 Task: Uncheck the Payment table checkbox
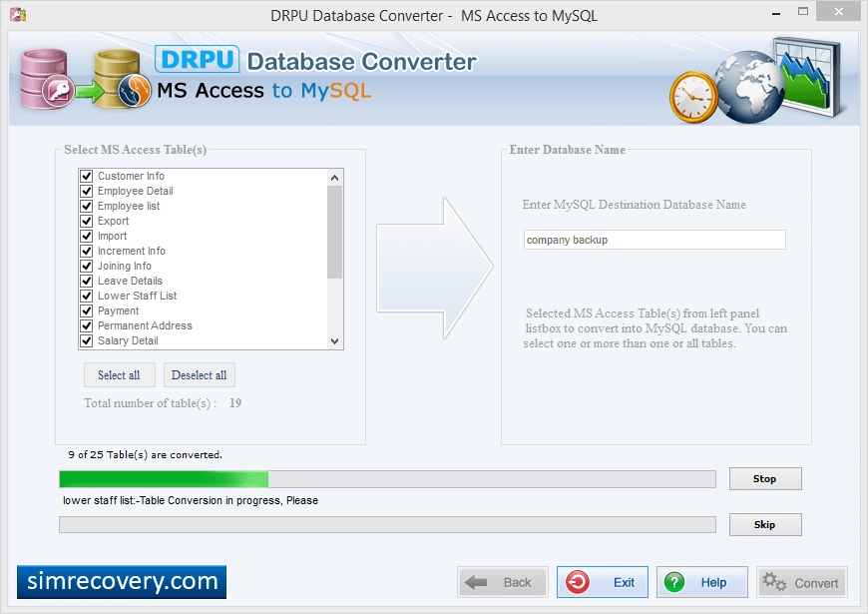tap(87, 310)
